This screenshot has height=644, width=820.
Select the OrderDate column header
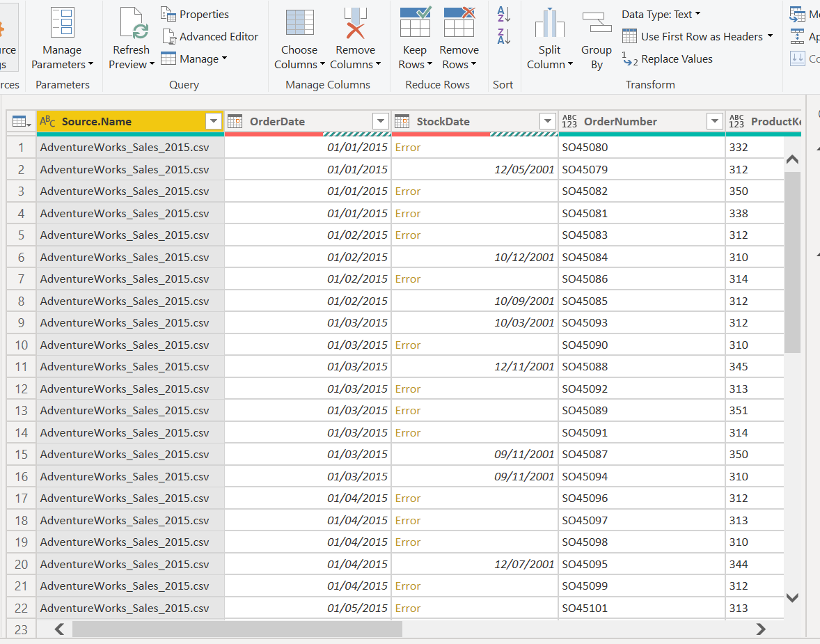point(308,121)
